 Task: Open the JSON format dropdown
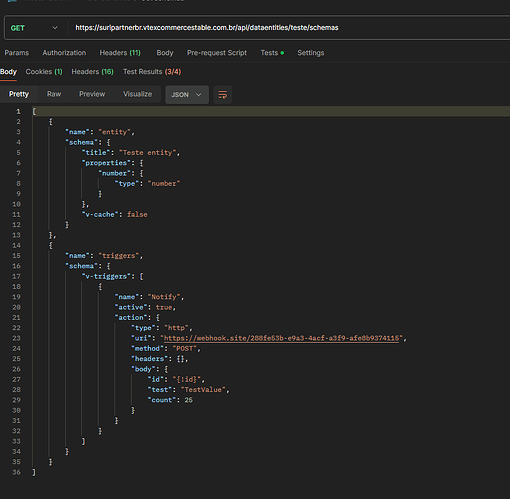point(187,95)
